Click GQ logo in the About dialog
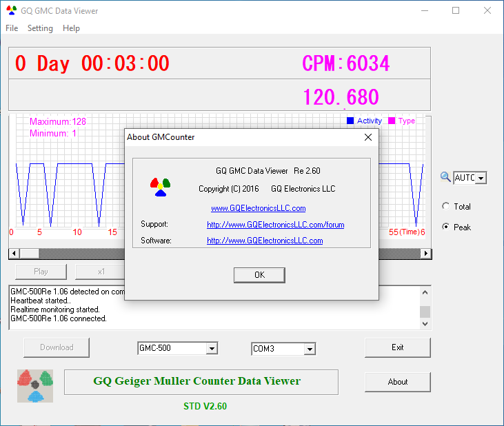This screenshot has width=504, height=426. tap(160, 187)
